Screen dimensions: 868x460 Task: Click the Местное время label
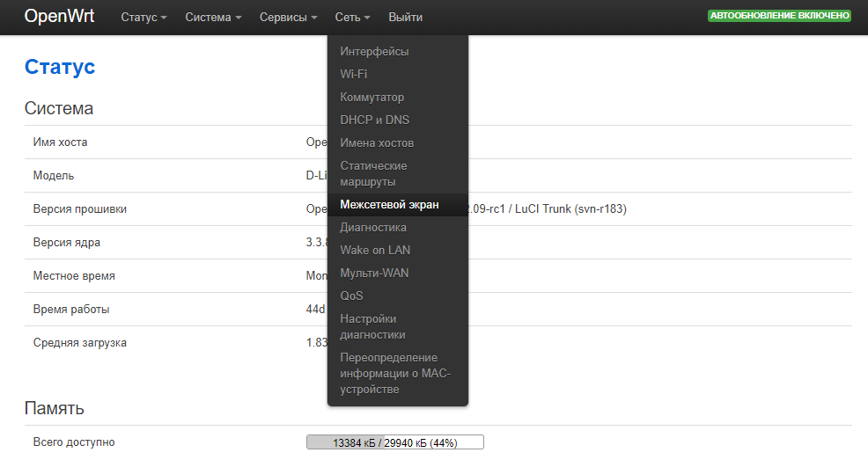[x=74, y=276]
